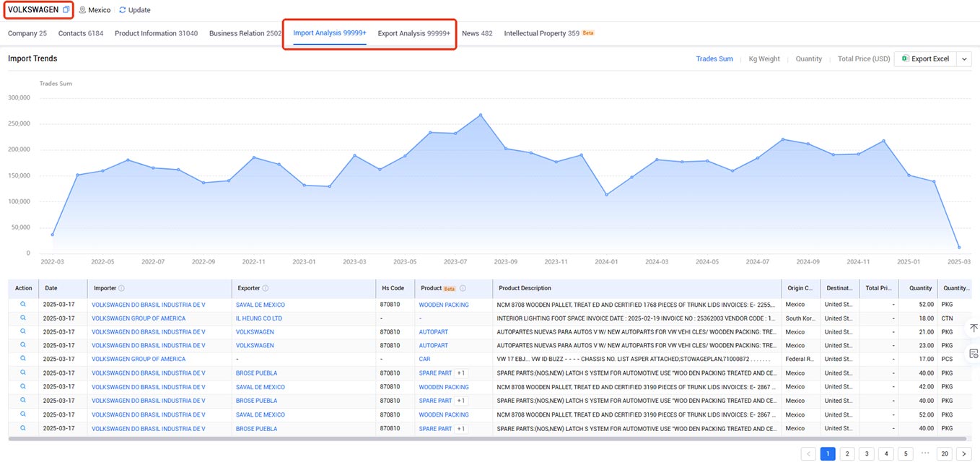
Task: Click the Import Trends heading
Action: tap(32, 58)
